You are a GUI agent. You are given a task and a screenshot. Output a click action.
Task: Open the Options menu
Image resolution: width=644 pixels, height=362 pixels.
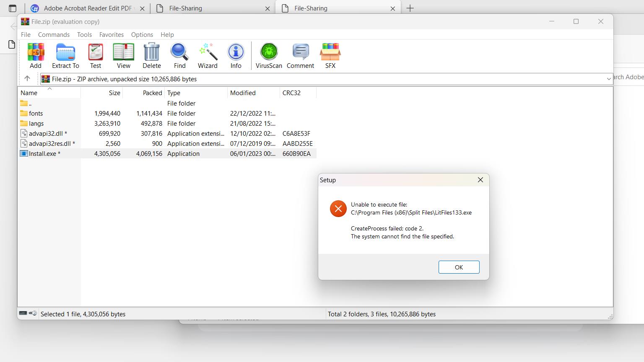[142, 35]
